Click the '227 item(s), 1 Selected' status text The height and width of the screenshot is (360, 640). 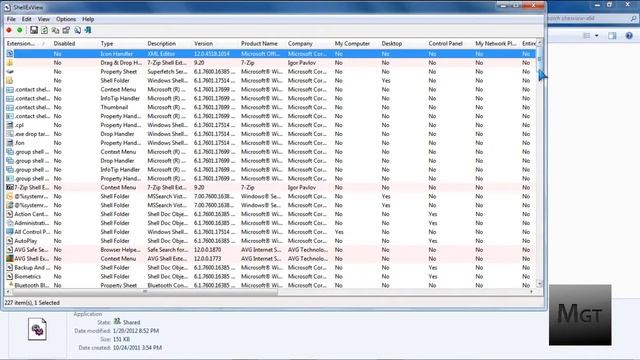(32, 303)
